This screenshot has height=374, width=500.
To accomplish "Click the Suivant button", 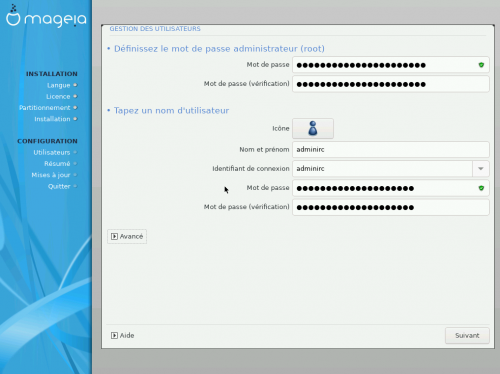I will (x=467, y=336).
